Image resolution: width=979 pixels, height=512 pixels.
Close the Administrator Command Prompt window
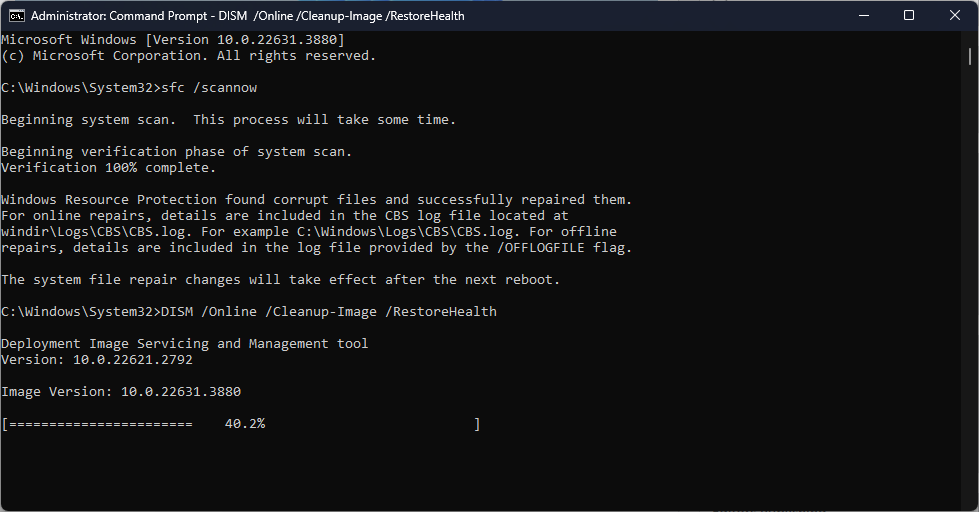point(955,16)
